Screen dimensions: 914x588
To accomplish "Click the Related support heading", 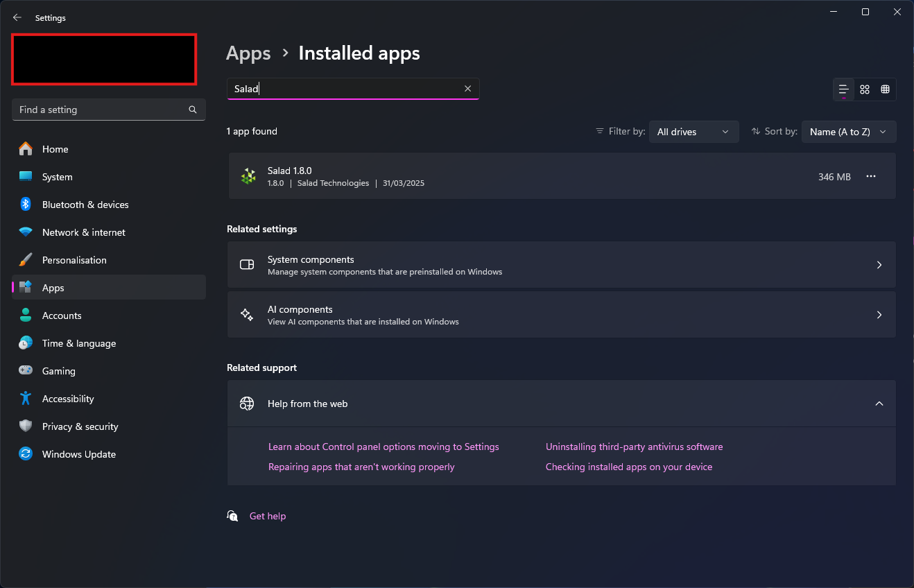I will click(x=261, y=367).
